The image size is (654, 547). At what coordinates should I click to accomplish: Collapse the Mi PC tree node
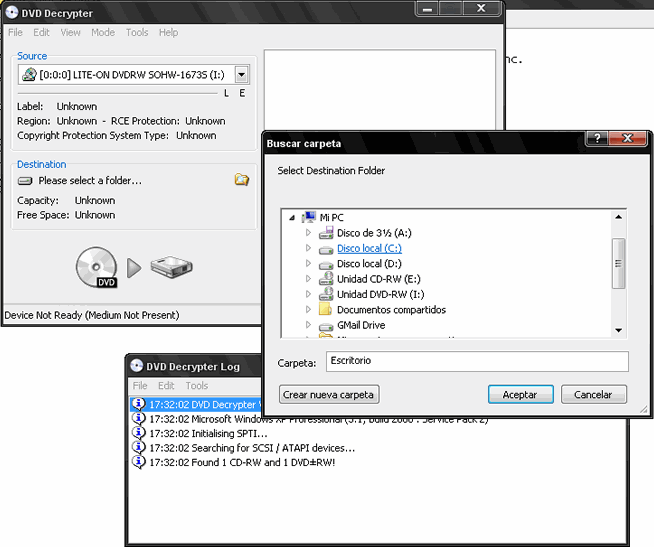pos(291,217)
